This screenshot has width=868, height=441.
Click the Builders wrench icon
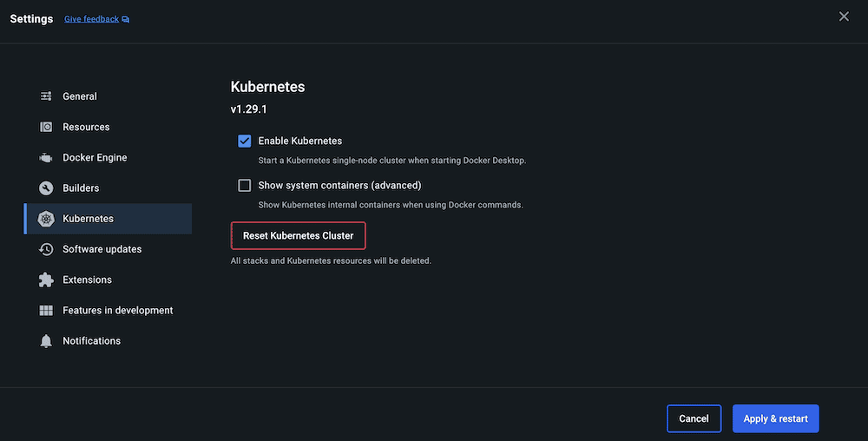tap(46, 188)
